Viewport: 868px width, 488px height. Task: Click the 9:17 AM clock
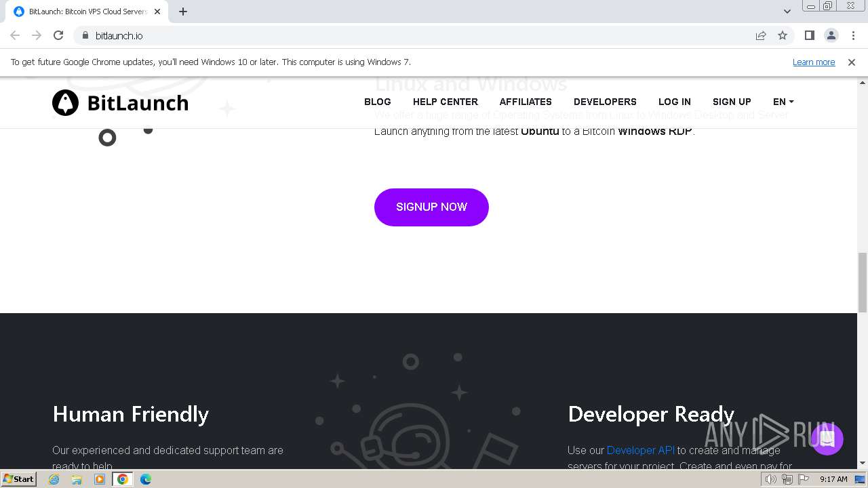[833, 479]
